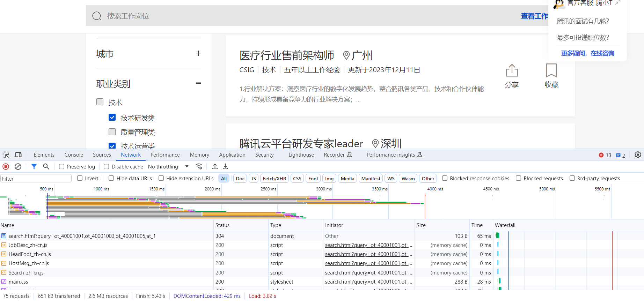This screenshot has height=301, width=644.
Task: Click the 腾小T customer service avatar
Action: click(559, 3)
